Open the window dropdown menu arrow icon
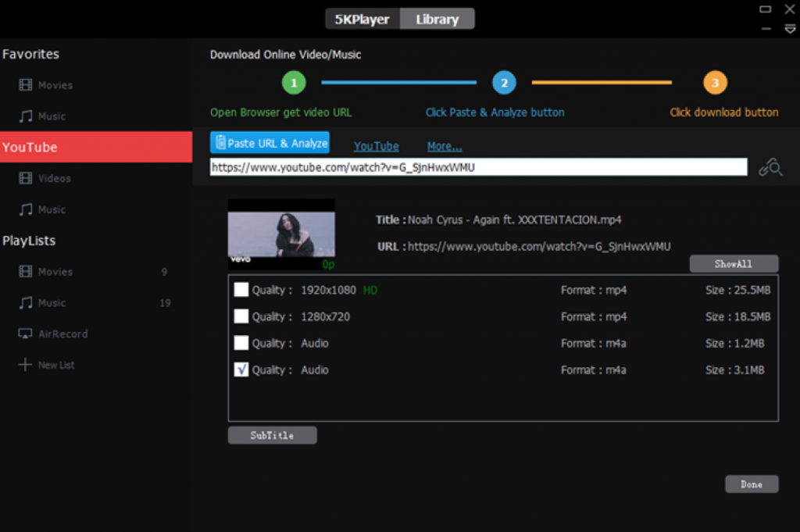Screen dimensions: 800x532 coord(790,29)
